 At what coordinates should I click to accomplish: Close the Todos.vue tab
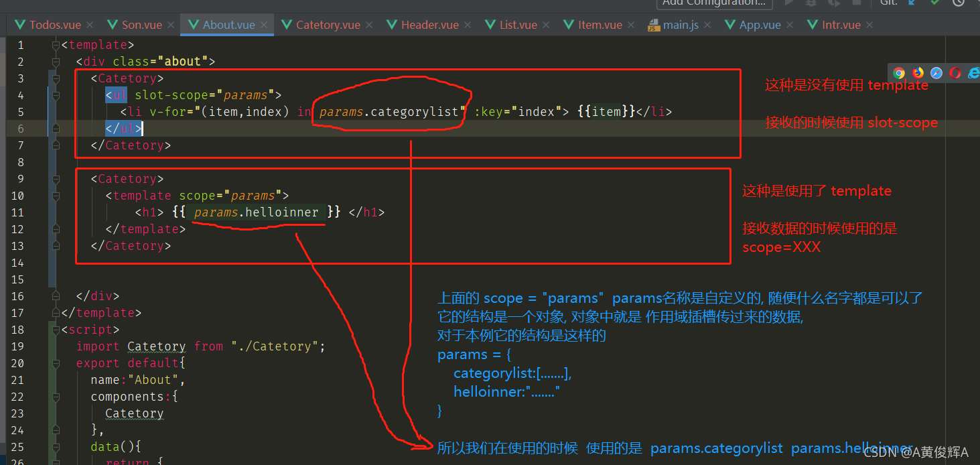click(90, 25)
